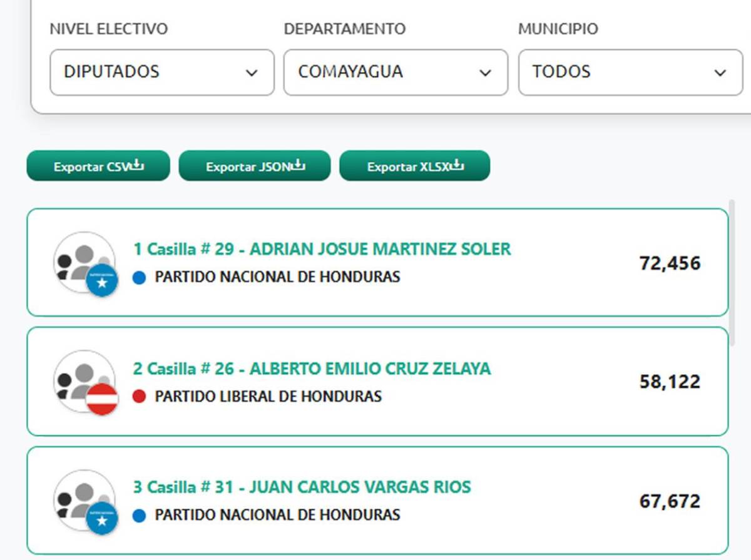Select candidate name JUAN CARLOS VARGAS RIOS
The width and height of the screenshot is (751, 560).
[360, 486]
